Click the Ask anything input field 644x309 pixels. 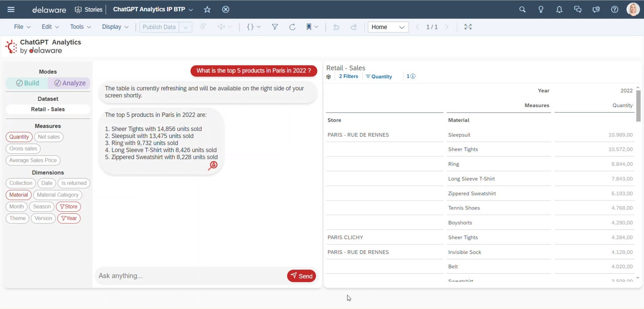click(x=190, y=276)
